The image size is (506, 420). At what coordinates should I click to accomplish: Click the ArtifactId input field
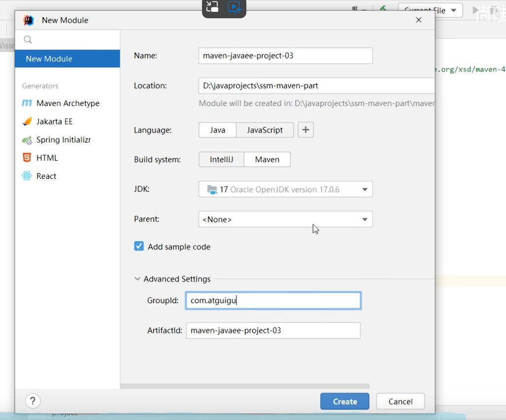tap(273, 331)
